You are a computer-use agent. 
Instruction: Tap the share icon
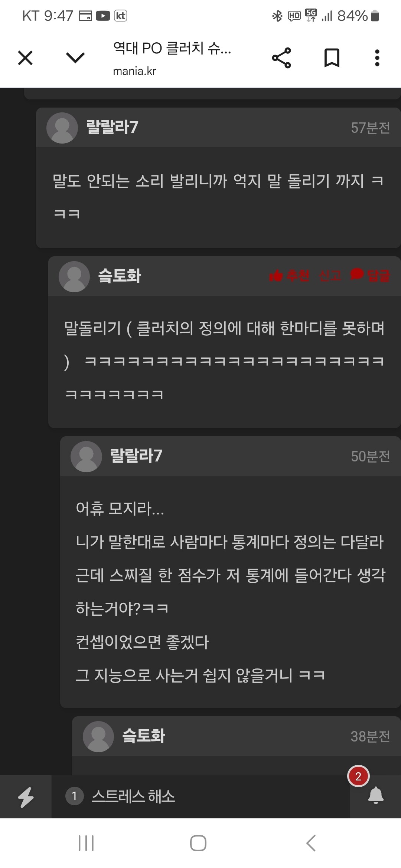(x=281, y=58)
